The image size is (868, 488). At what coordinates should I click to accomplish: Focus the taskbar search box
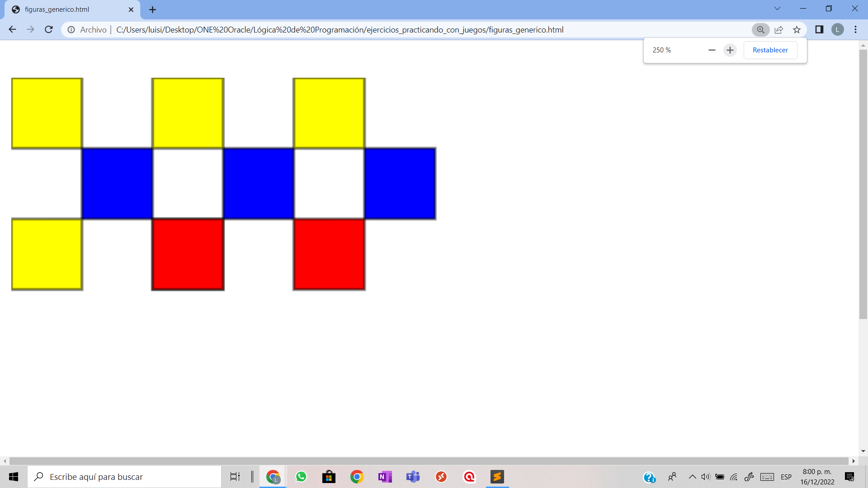coord(124,477)
